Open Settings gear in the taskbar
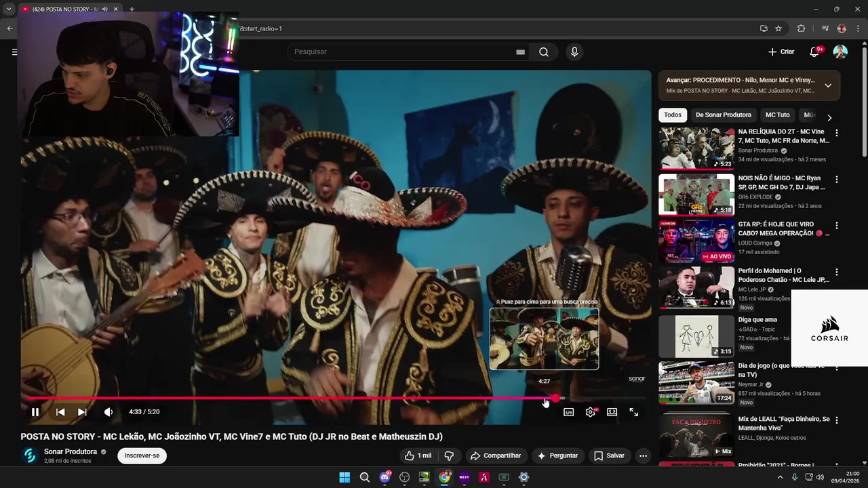868x488 pixels. pyautogui.click(x=524, y=477)
